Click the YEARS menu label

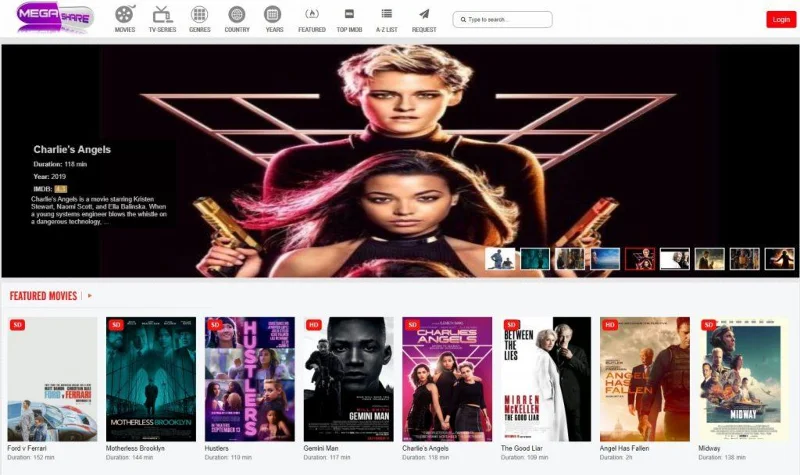274,30
